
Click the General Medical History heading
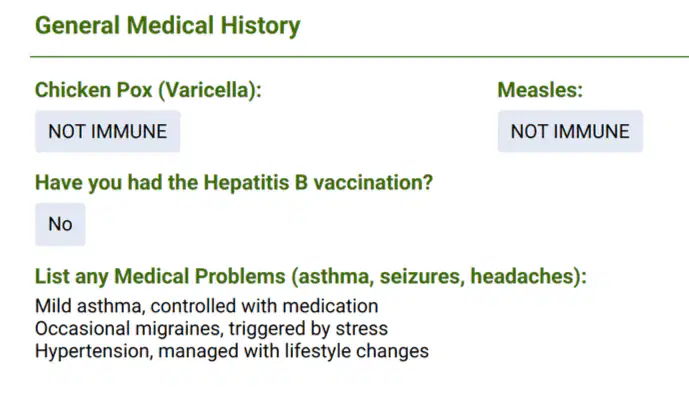coord(167,25)
